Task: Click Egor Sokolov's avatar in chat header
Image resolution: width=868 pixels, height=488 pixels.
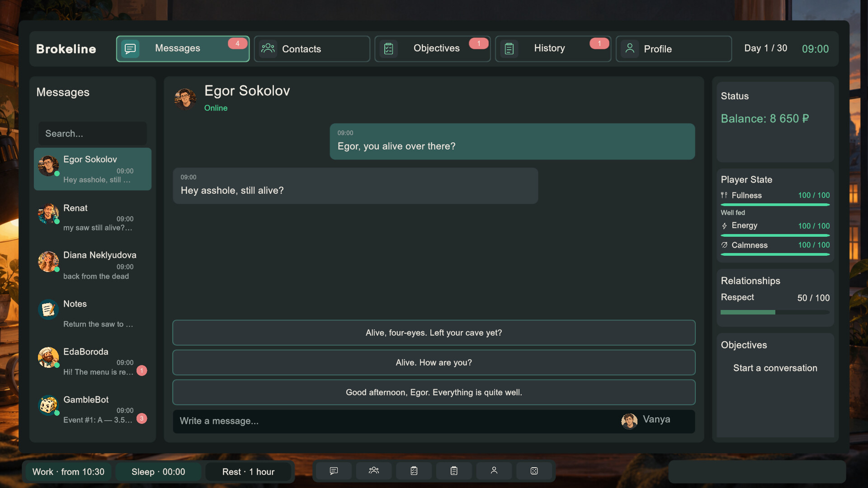Action: pos(185,99)
